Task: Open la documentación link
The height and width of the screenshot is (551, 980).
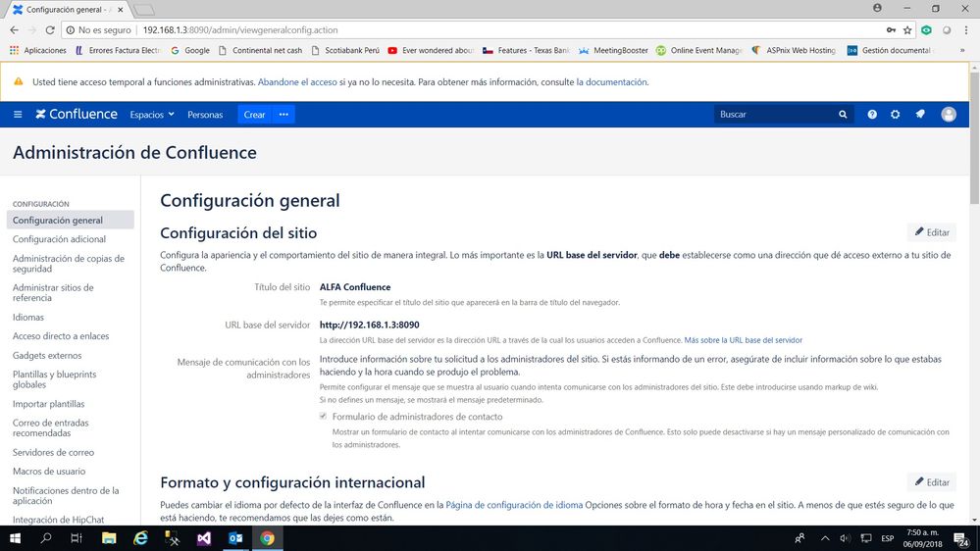Action: click(612, 81)
